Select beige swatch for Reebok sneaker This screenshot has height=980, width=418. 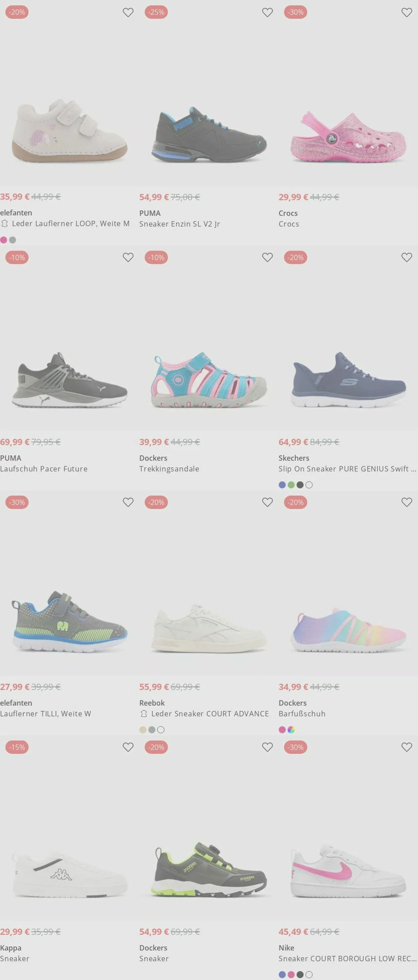point(143,730)
